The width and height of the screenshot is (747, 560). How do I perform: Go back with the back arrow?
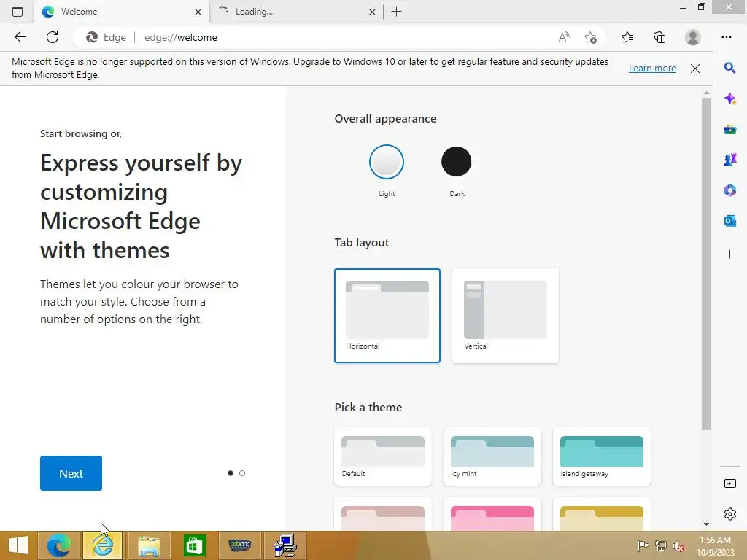point(20,37)
